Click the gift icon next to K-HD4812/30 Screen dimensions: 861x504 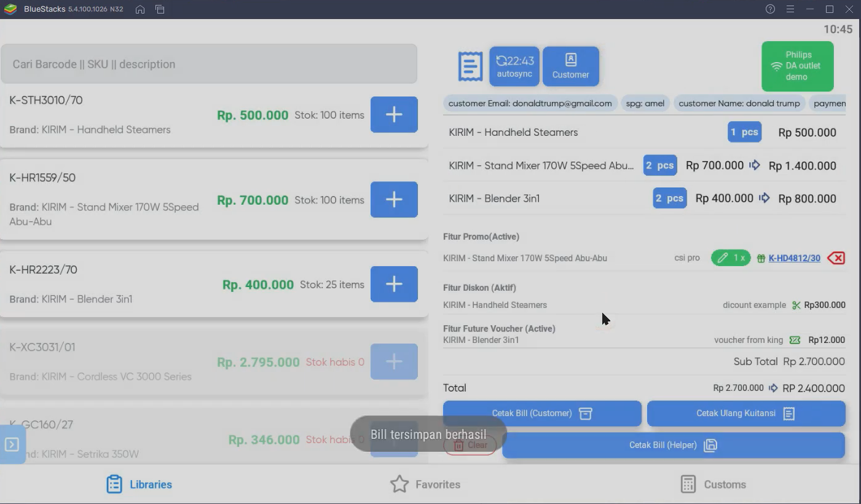(762, 258)
